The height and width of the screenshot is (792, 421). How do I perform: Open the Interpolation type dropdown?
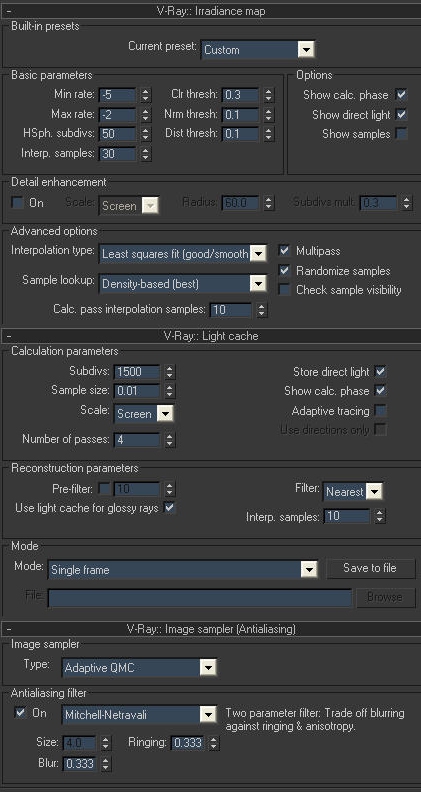coord(183,254)
